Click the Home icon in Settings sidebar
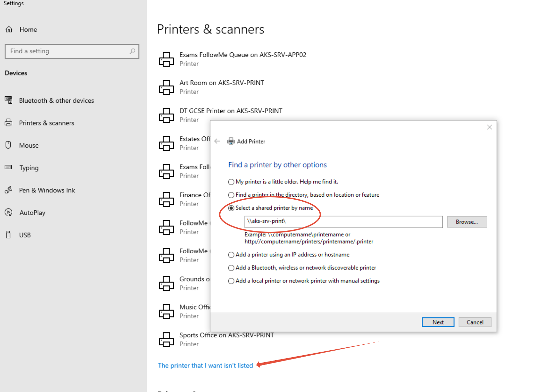Image resolution: width=534 pixels, height=392 pixels. [9, 29]
